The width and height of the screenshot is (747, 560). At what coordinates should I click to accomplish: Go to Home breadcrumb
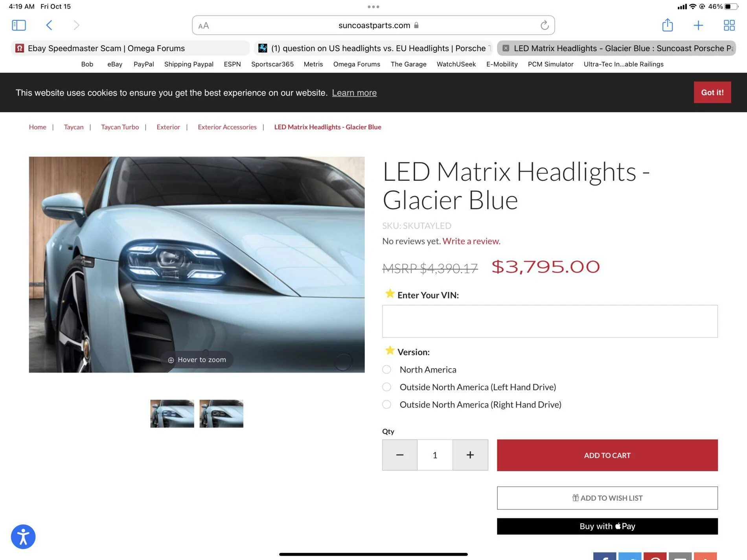click(x=37, y=127)
